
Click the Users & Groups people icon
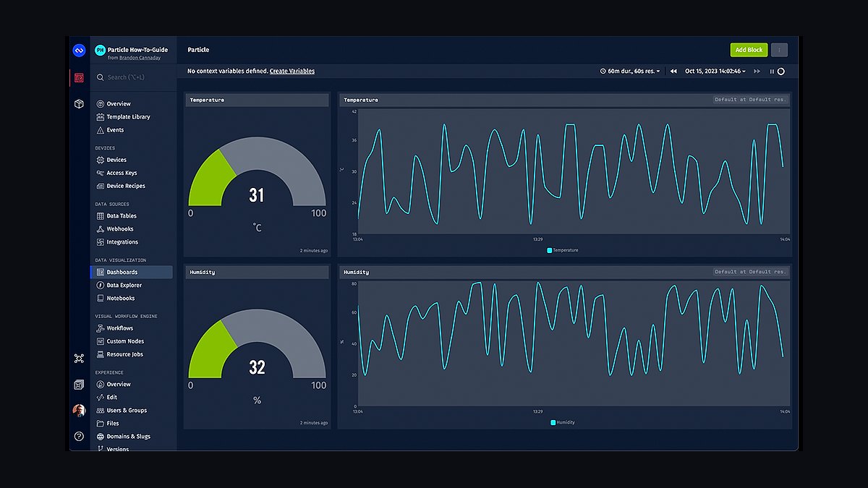[100, 411]
